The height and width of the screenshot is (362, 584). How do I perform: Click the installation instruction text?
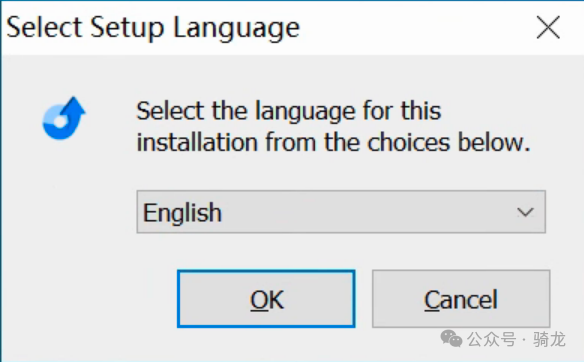coord(333,127)
